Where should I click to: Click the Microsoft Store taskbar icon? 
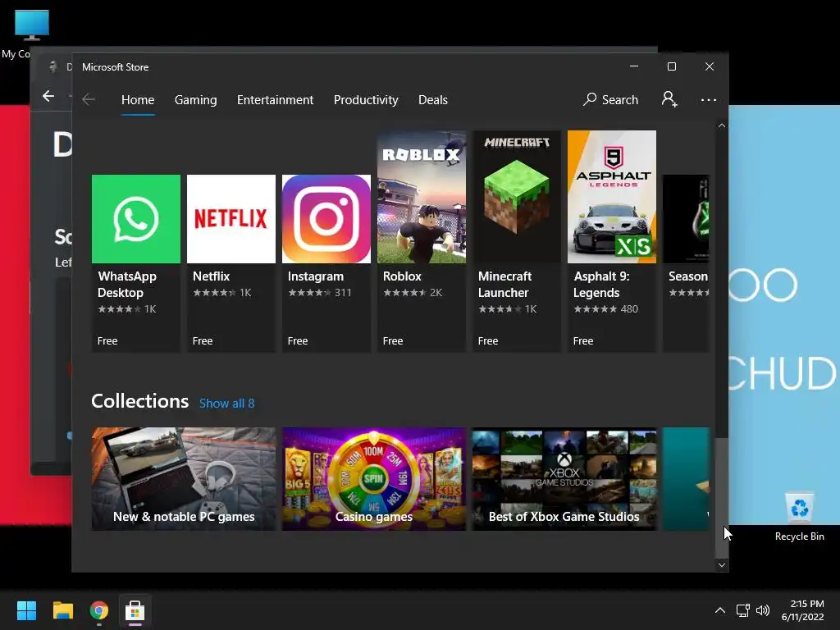point(135,610)
